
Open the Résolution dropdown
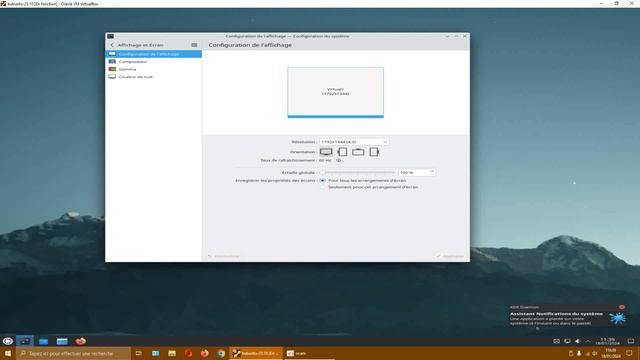coord(354,142)
